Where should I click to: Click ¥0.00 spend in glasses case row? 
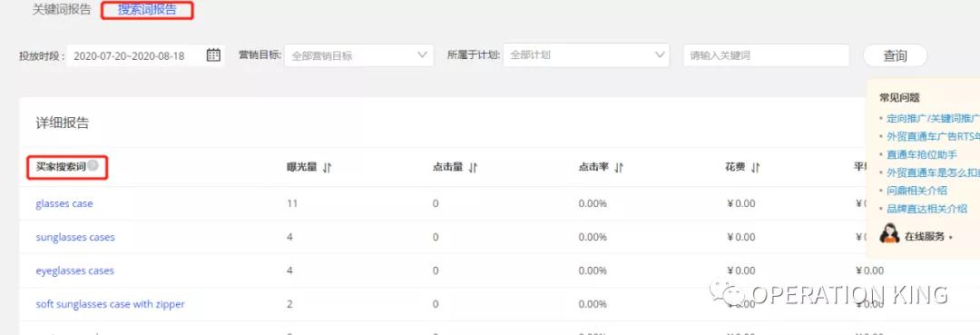tap(741, 203)
